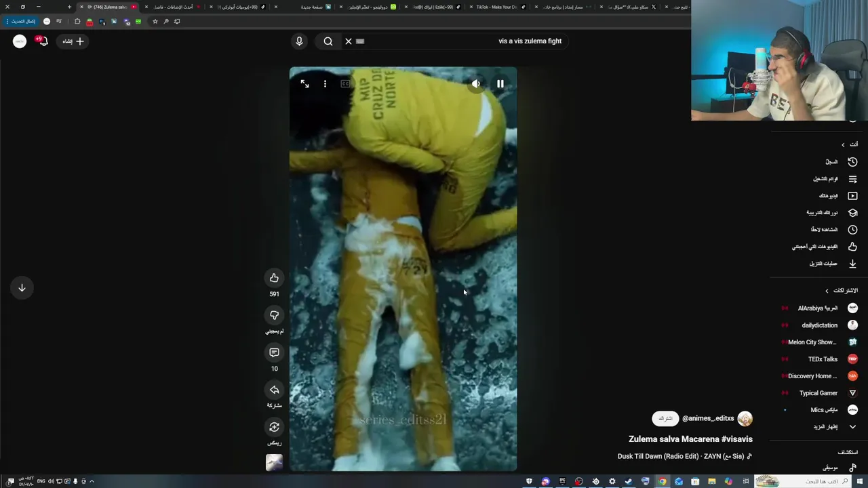
Task: Open the on-screen keyboard icon in search
Action: point(360,41)
